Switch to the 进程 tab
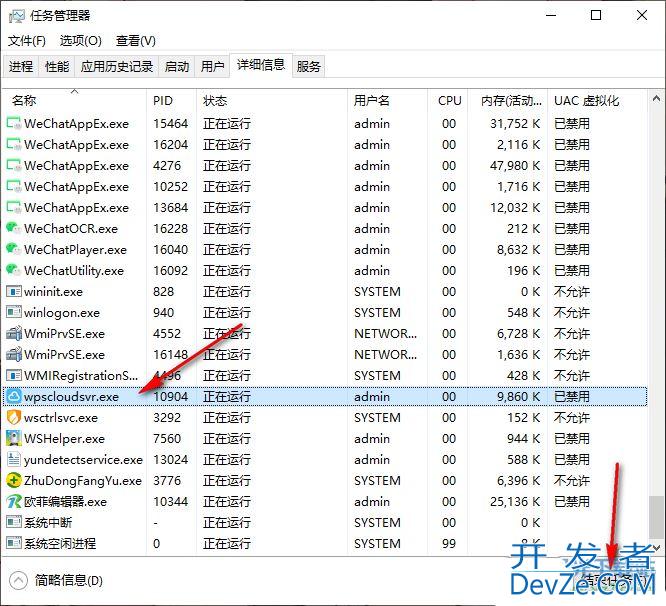This screenshot has width=666, height=606. 21,67
